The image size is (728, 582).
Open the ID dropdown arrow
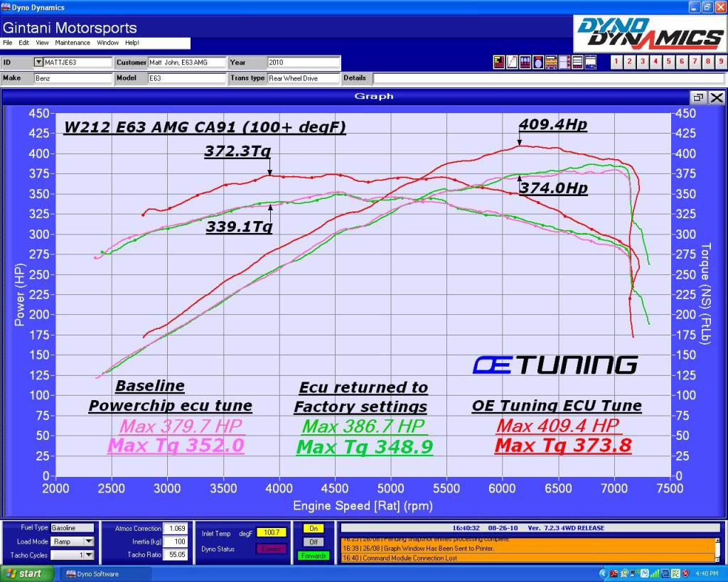coord(38,63)
